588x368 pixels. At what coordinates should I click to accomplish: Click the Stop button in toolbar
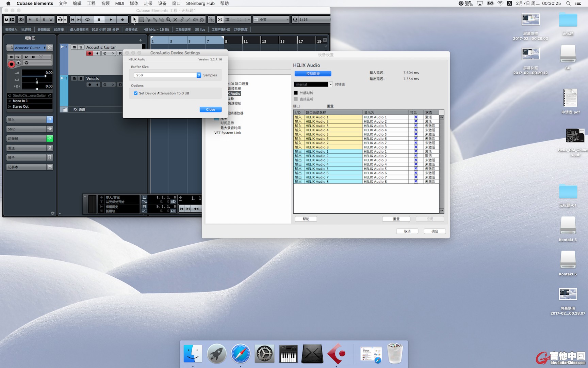point(99,20)
